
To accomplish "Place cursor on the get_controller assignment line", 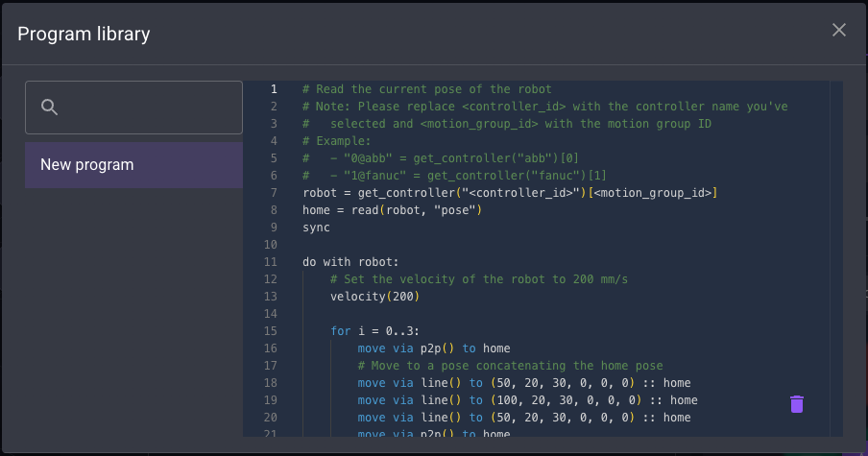I will [x=509, y=193].
